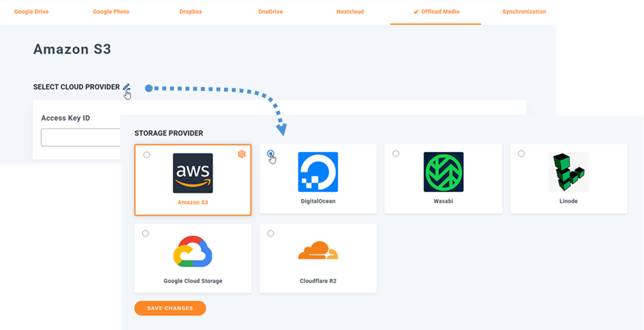Click the DigitalOcean logo icon

[318, 172]
